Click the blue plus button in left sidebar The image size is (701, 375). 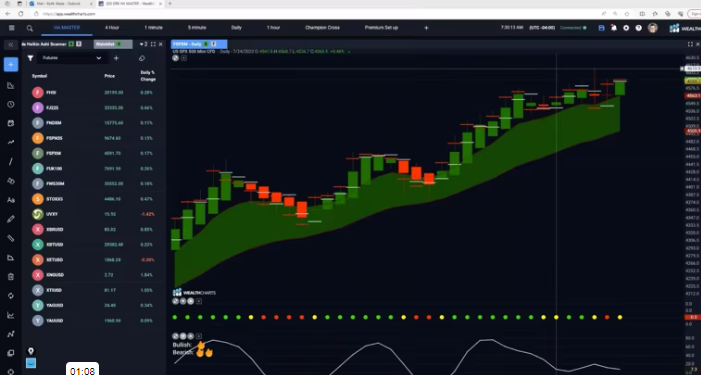click(x=11, y=64)
